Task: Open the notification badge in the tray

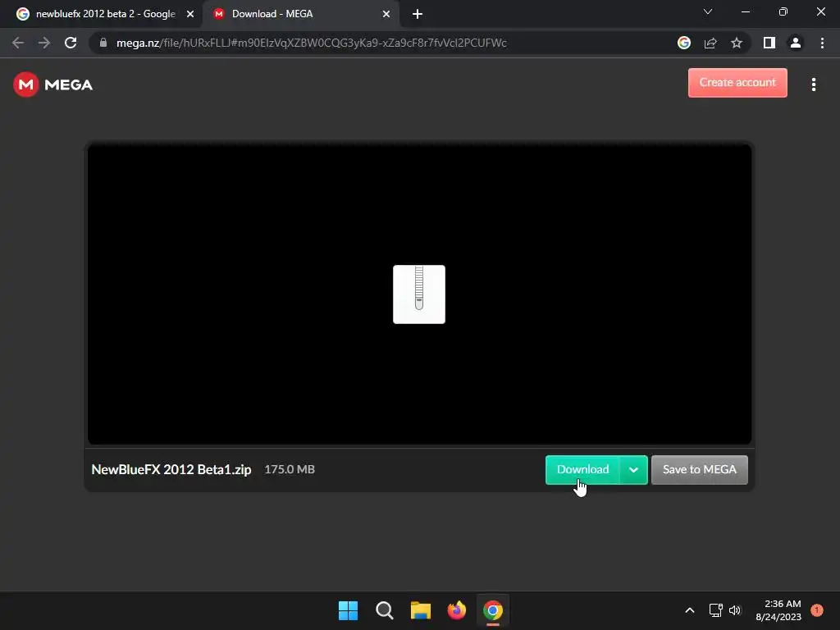Action: [817, 610]
